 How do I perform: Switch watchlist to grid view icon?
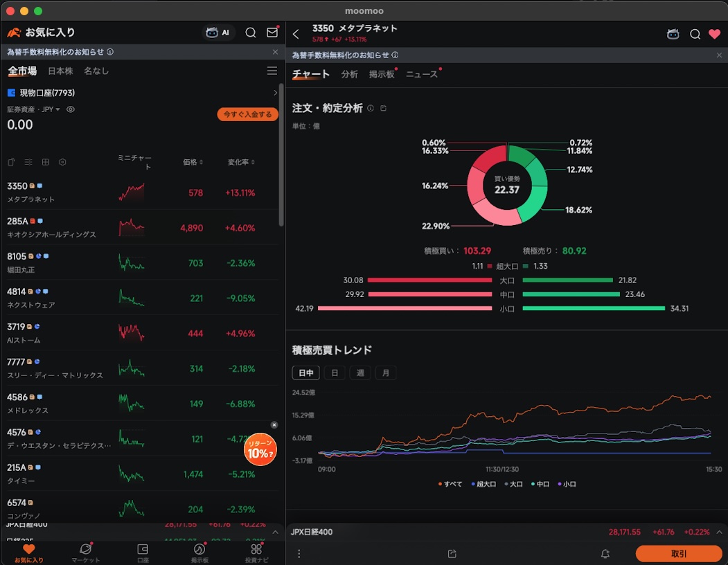click(x=46, y=162)
